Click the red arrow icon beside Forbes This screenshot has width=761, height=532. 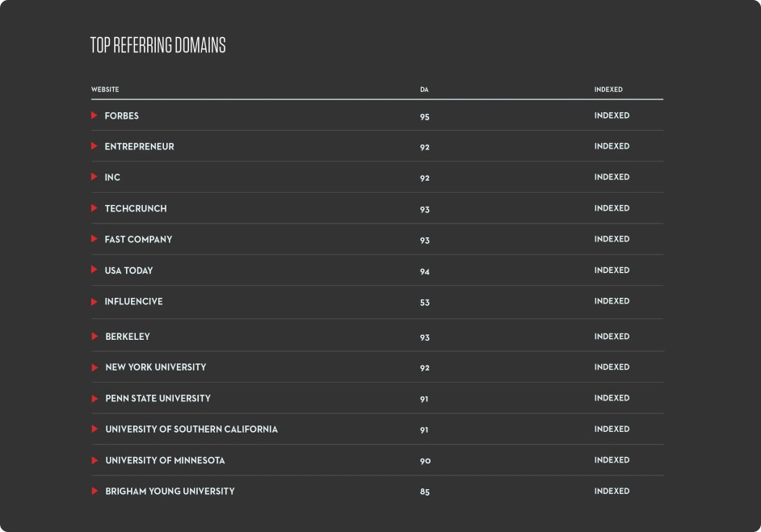coord(95,115)
